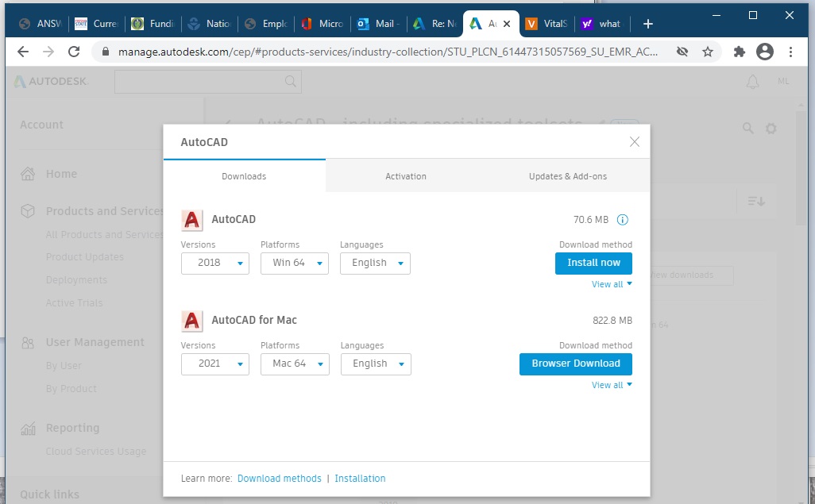Image resolution: width=815 pixels, height=504 pixels.
Task: Go back in browser history
Action: tap(23, 52)
